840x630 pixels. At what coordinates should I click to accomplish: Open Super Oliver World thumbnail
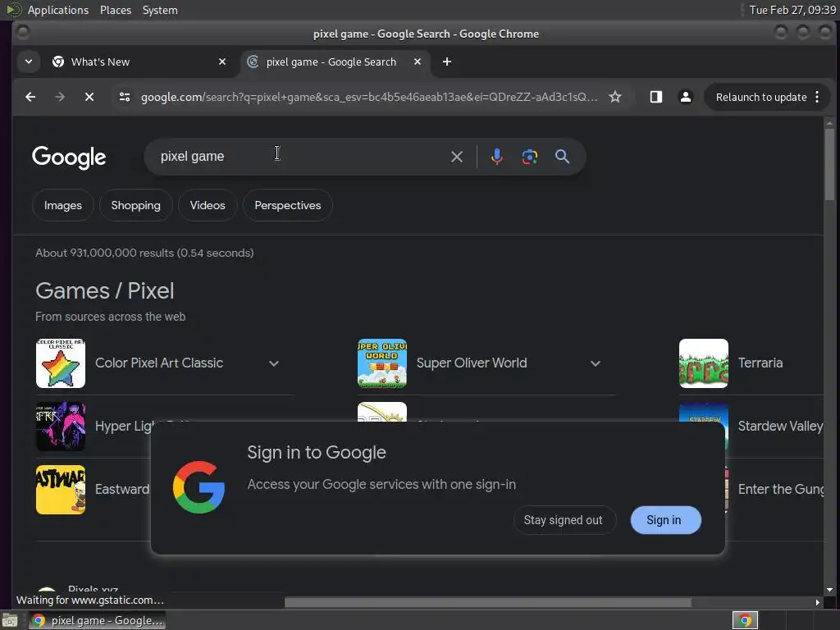(x=382, y=363)
